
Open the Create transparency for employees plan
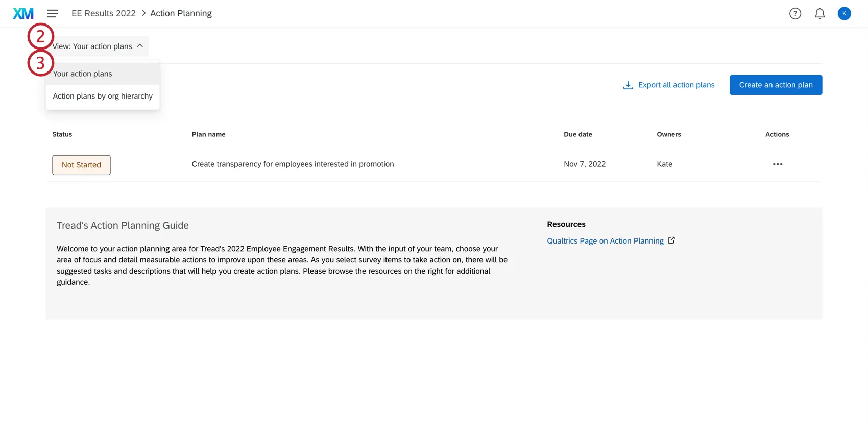[293, 164]
